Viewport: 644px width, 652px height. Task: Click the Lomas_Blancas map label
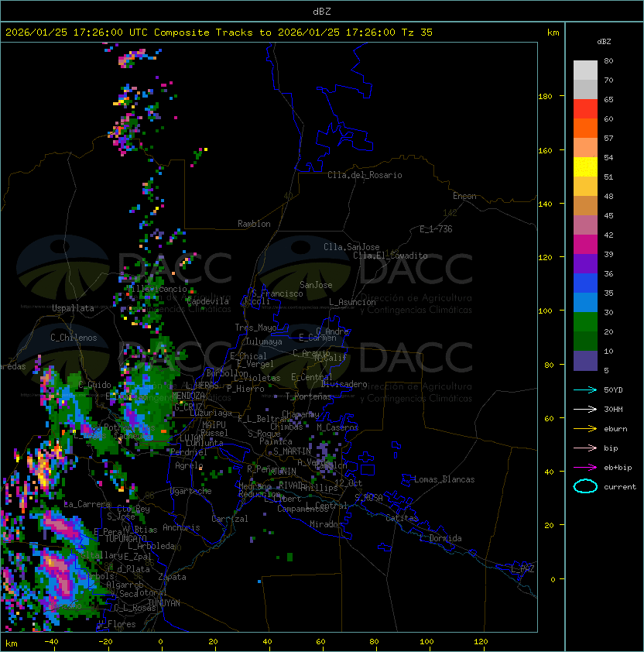click(444, 479)
